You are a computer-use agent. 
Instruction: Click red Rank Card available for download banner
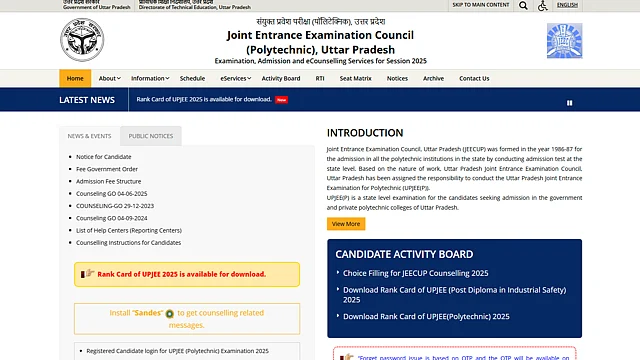(x=187, y=274)
